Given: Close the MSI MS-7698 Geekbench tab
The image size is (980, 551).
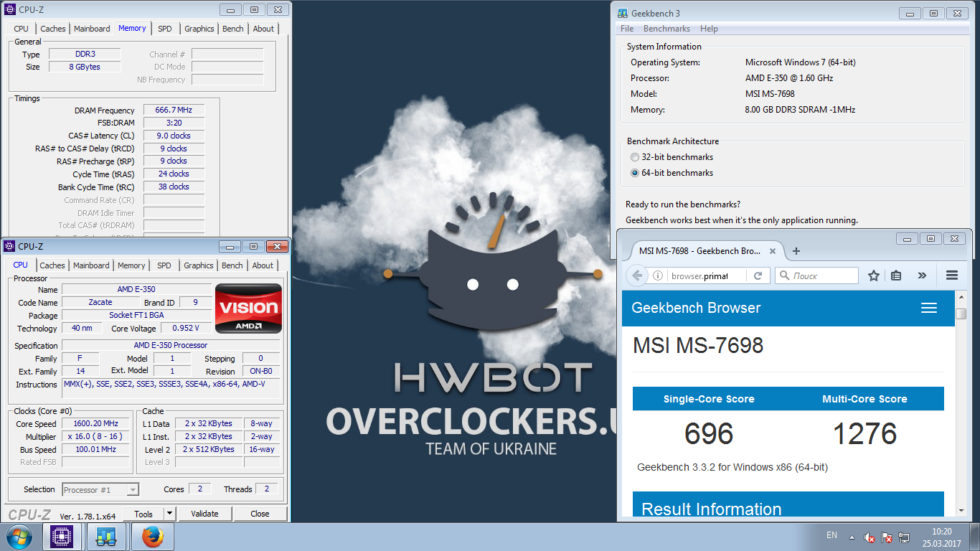Looking at the screenshot, I should click(773, 251).
